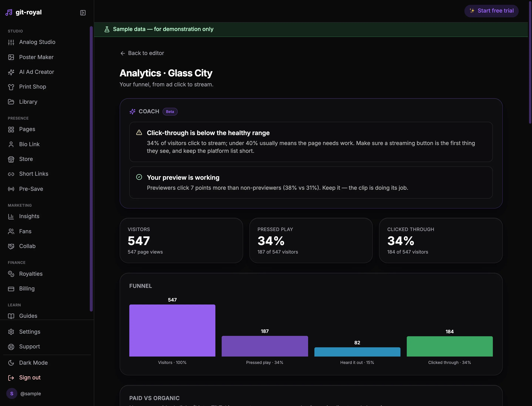Viewport: 532px width, 406px height.
Task: Click the Settings gear icon
Action: click(x=11, y=332)
